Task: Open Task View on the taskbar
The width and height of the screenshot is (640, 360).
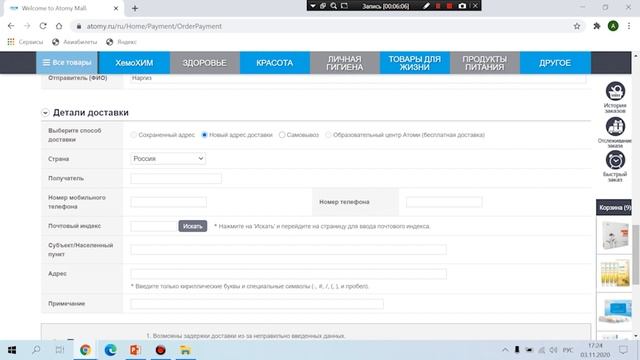Action: click(x=60, y=350)
